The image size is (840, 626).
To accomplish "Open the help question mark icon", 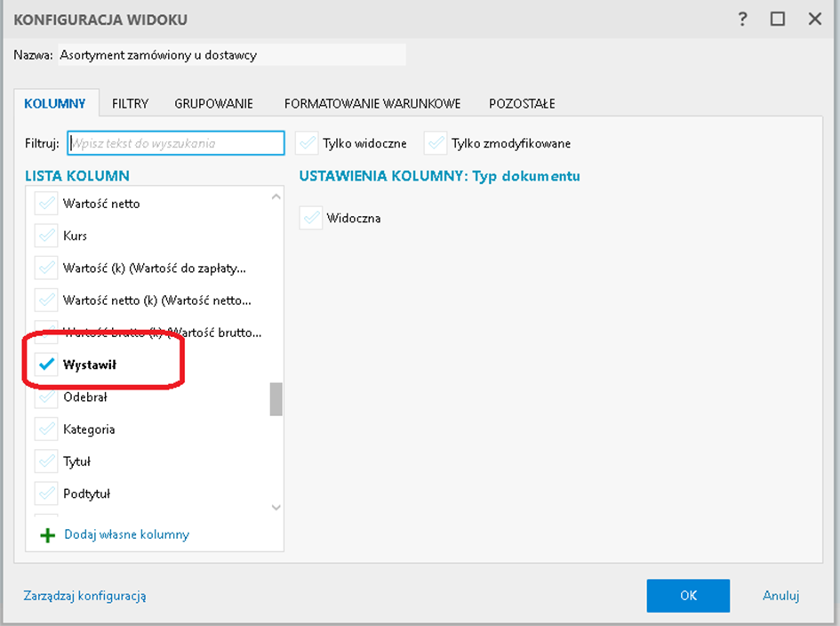I will click(x=743, y=20).
